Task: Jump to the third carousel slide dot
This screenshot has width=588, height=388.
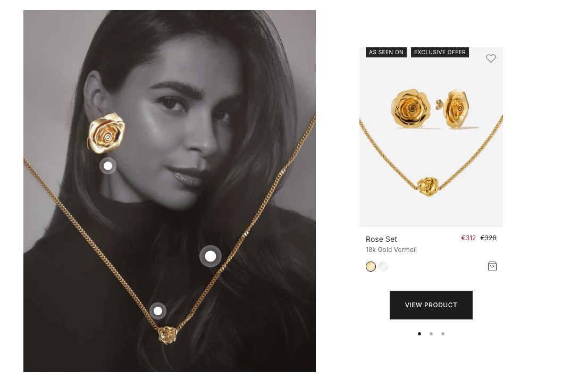Action: [443, 334]
